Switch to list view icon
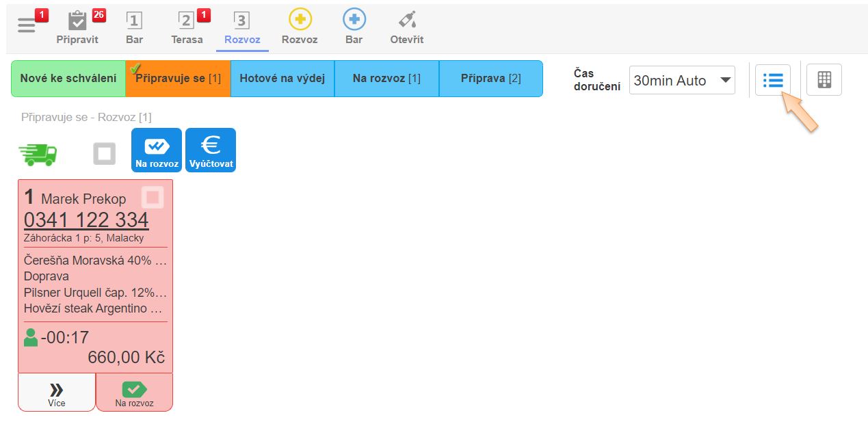Screen dimensions: 868x424 tap(772, 80)
